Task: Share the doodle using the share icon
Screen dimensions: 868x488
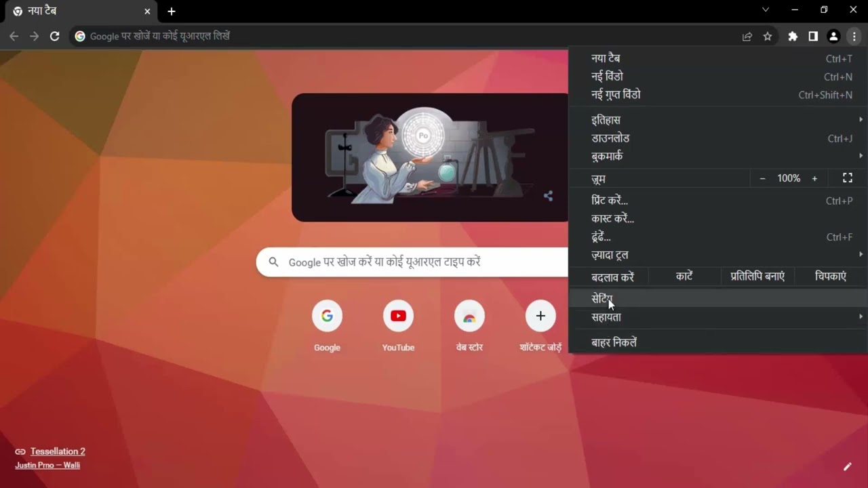Action: click(548, 196)
